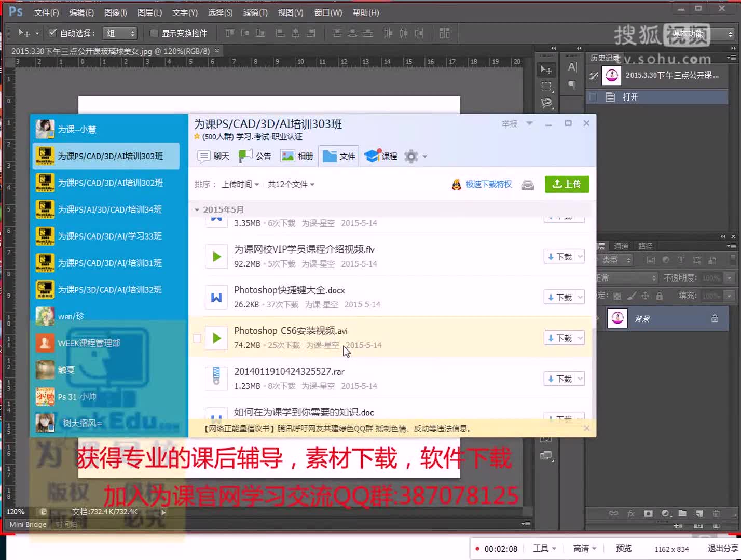
Task: Uncheck the 自动选择 checkbox
Action: tap(52, 33)
